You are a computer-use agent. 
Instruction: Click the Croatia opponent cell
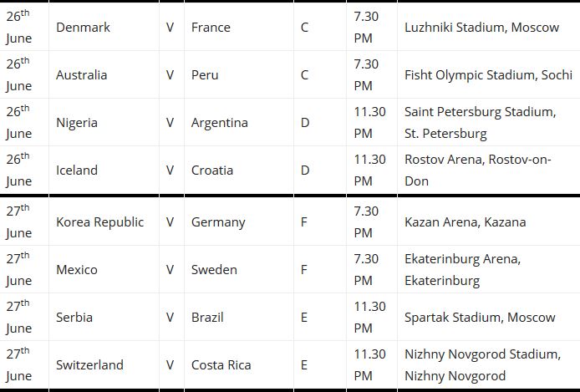pyautogui.click(x=239, y=171)
